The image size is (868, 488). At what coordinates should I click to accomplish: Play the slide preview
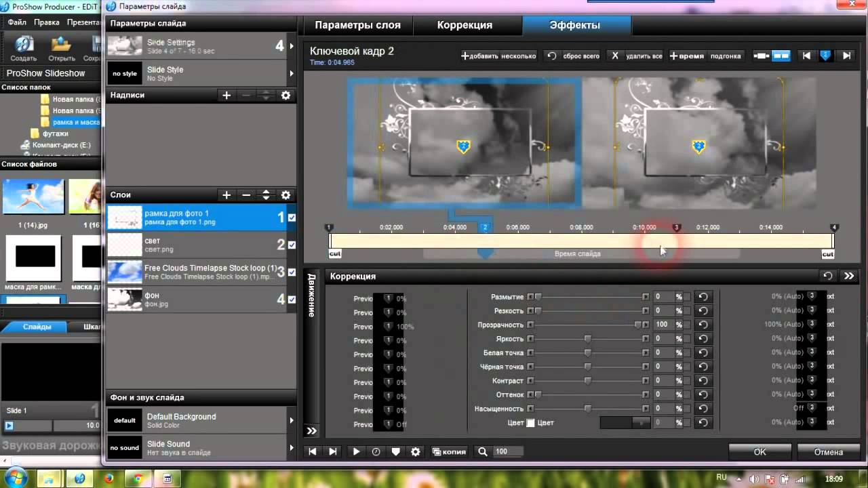pos(356,451)
